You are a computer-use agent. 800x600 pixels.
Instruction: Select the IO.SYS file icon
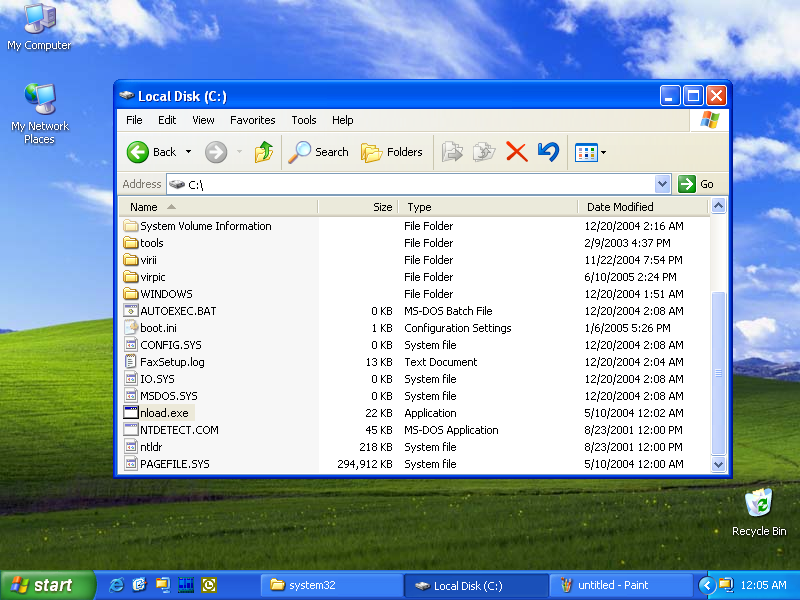tap(131, 379)
